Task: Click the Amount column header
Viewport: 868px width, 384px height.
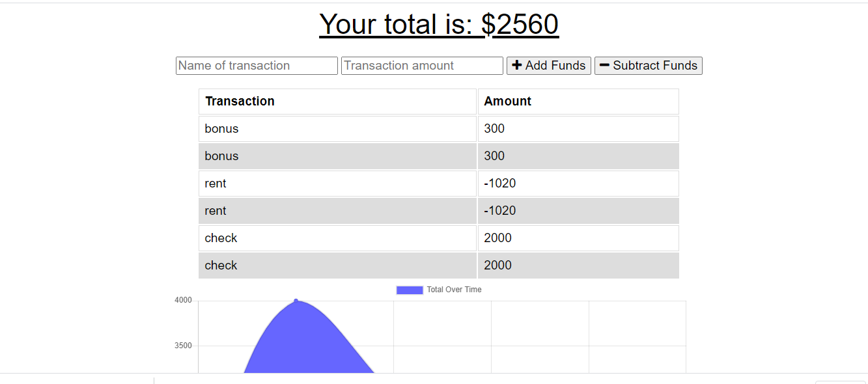Action: (x=508, y=101)
